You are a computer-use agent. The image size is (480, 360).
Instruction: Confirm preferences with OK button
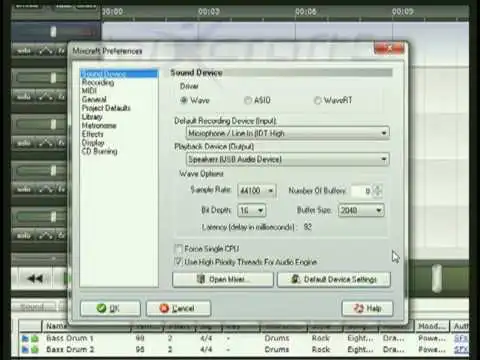(x=110, y=308)
